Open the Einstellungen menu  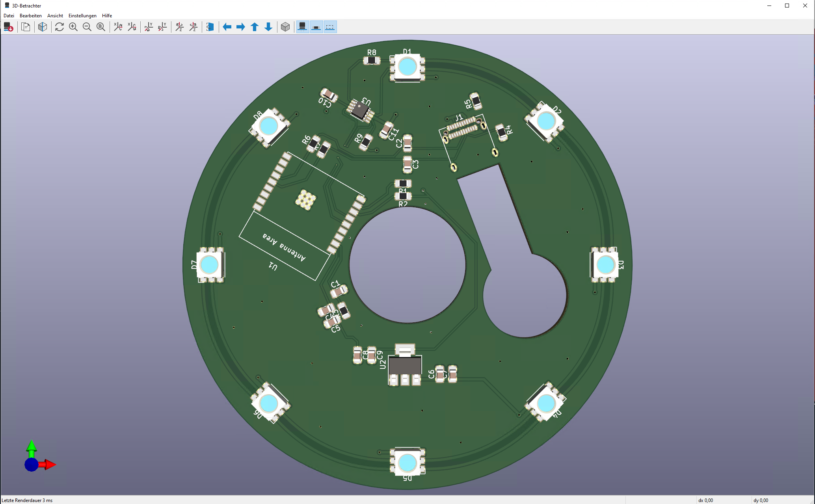coord(82,16)
